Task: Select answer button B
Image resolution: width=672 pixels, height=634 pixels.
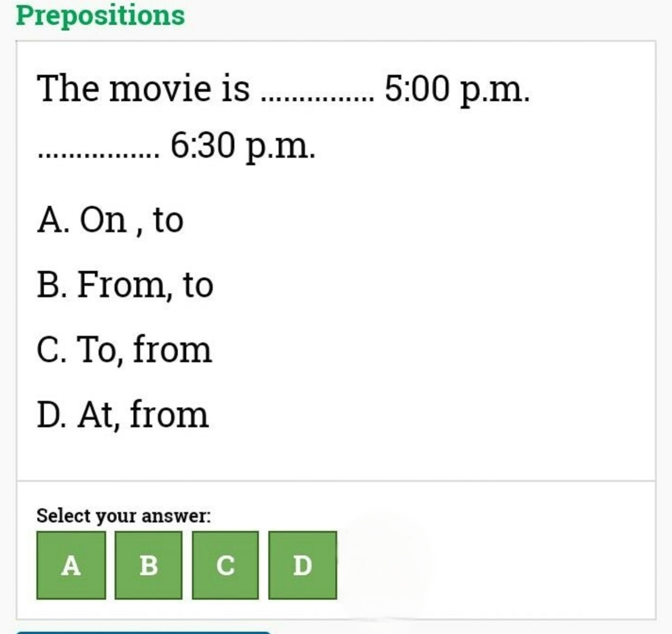Action: (x=148, y=565)
